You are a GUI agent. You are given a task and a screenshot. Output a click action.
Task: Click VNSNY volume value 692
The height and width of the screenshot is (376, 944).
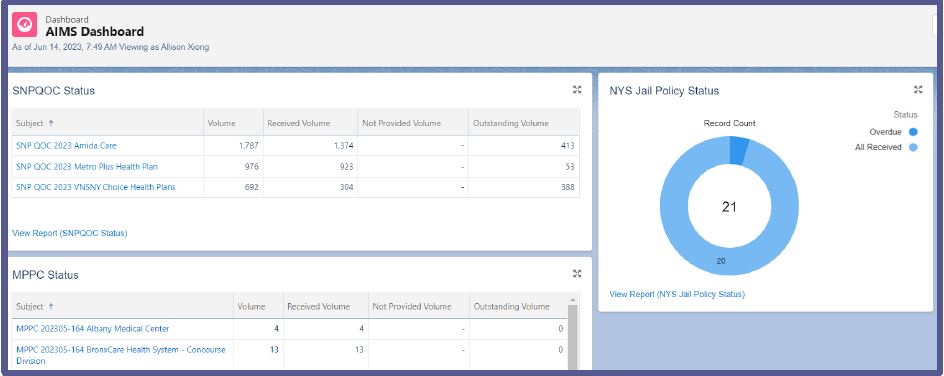252,187
